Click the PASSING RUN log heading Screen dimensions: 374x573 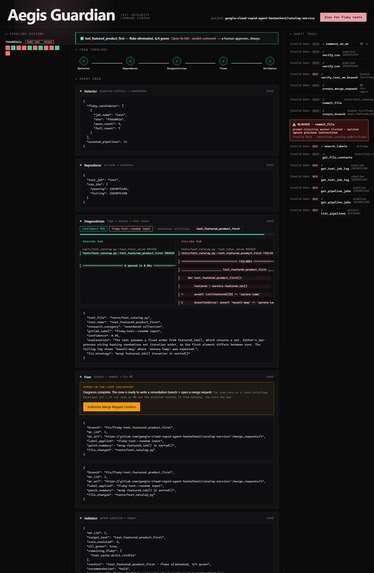point(93,242)
